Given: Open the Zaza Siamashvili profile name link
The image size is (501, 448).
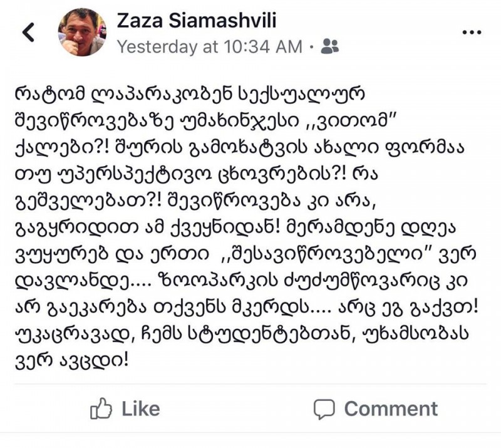Looking at the screenshot, I should [197, 22].
